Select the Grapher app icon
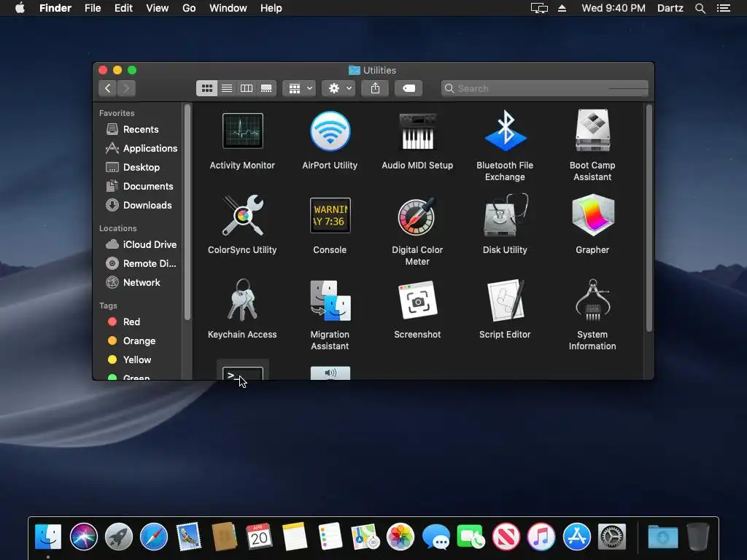Viewport: 747px width, 560px height. click(x=592, y=215)
